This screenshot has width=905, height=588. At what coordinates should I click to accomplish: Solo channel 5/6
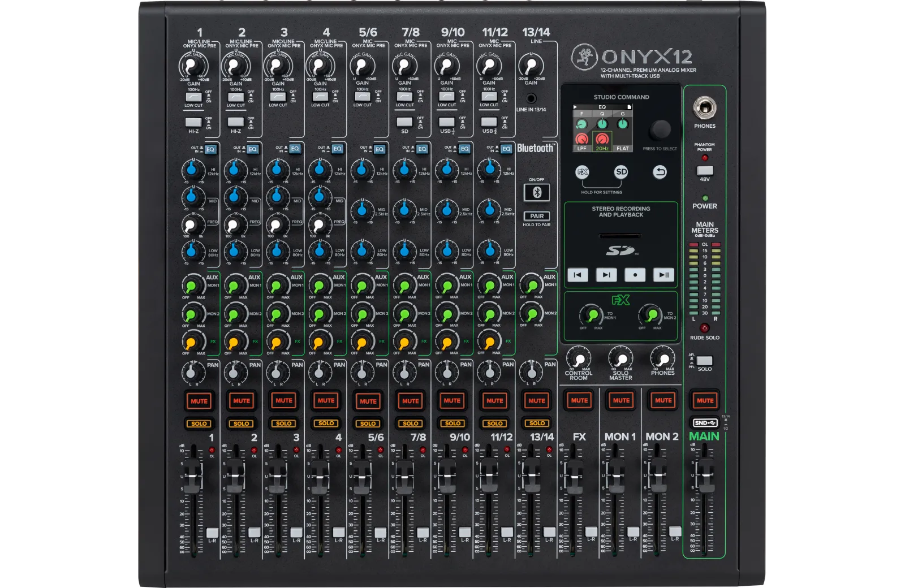click(x=368, y=423)
